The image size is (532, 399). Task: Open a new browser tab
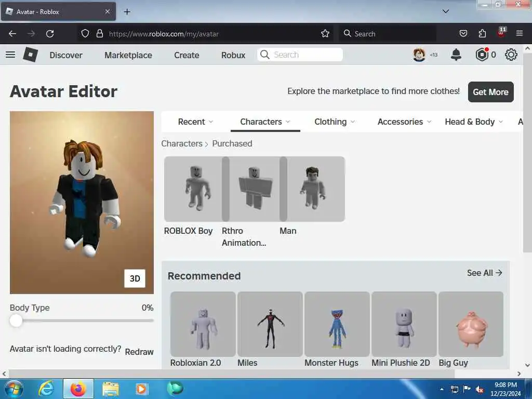[127, 12]
